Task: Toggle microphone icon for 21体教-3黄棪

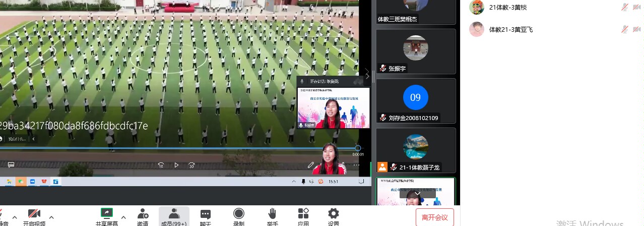Action: click(624, 7)
